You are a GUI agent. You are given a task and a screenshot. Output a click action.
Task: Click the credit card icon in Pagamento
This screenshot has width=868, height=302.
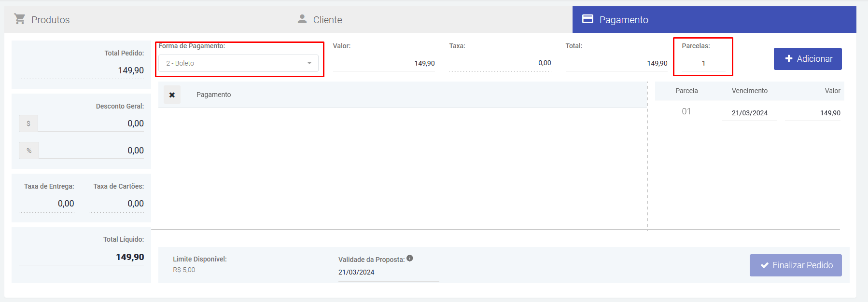tap(588, 19)
